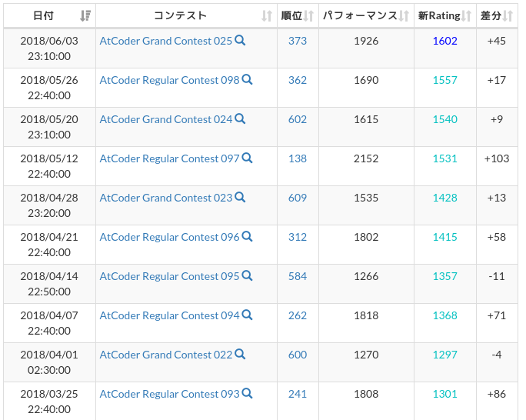Viewport: 526px width, 420px height.
Task: Open AtCoder Regular Contest 098 link
Action: pyautogui.click(x=169, y=80)
